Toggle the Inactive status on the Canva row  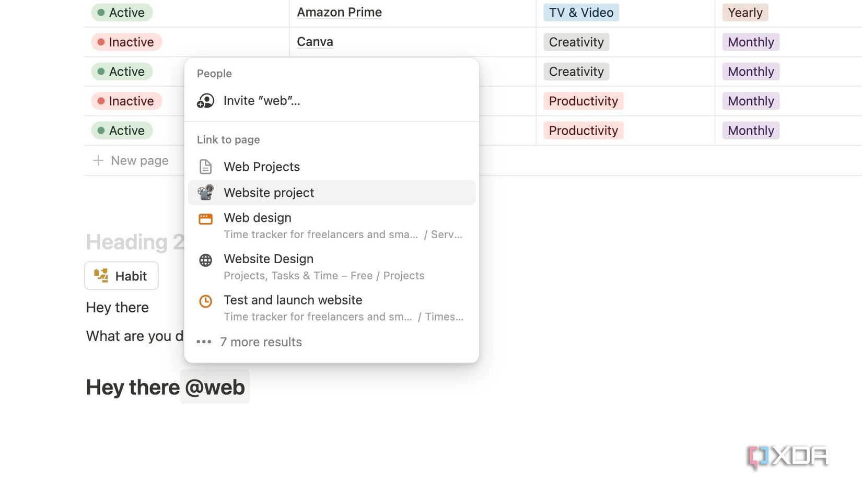click(x=126, y=42)
